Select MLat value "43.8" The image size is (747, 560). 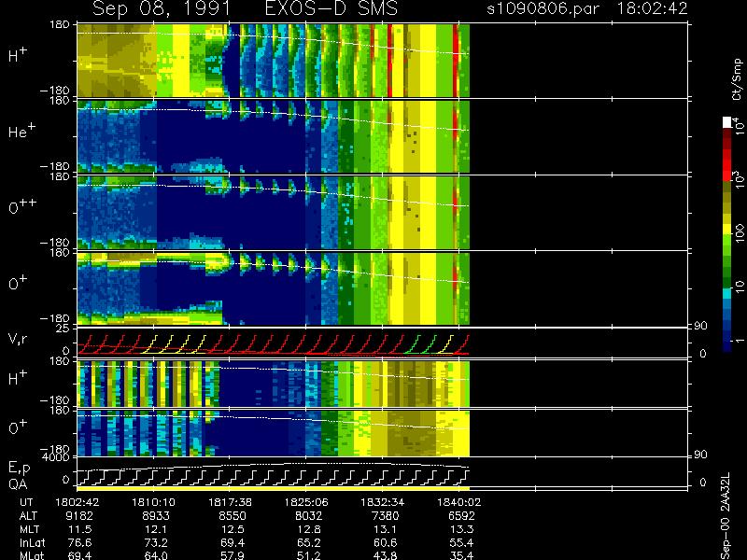386,555
